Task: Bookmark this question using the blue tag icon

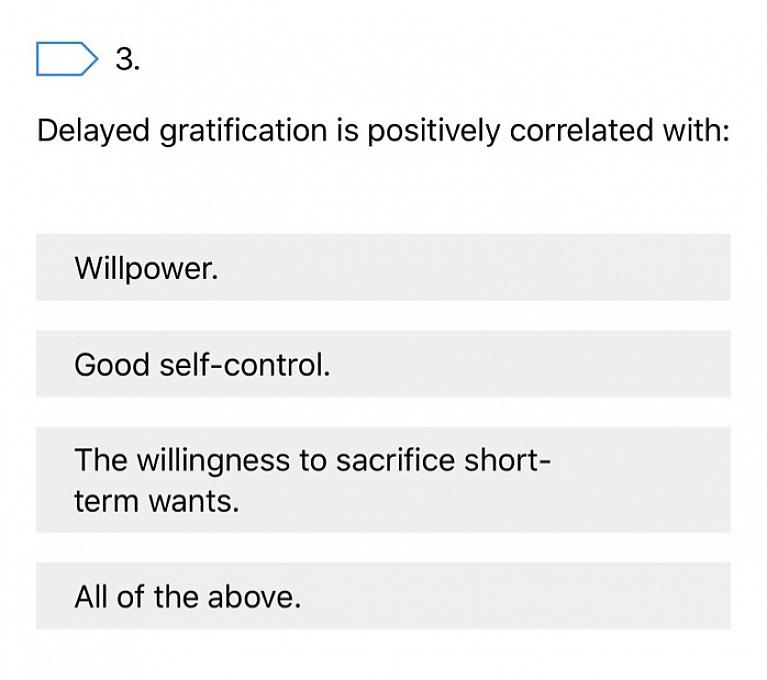Action: (x=66, y=60)
